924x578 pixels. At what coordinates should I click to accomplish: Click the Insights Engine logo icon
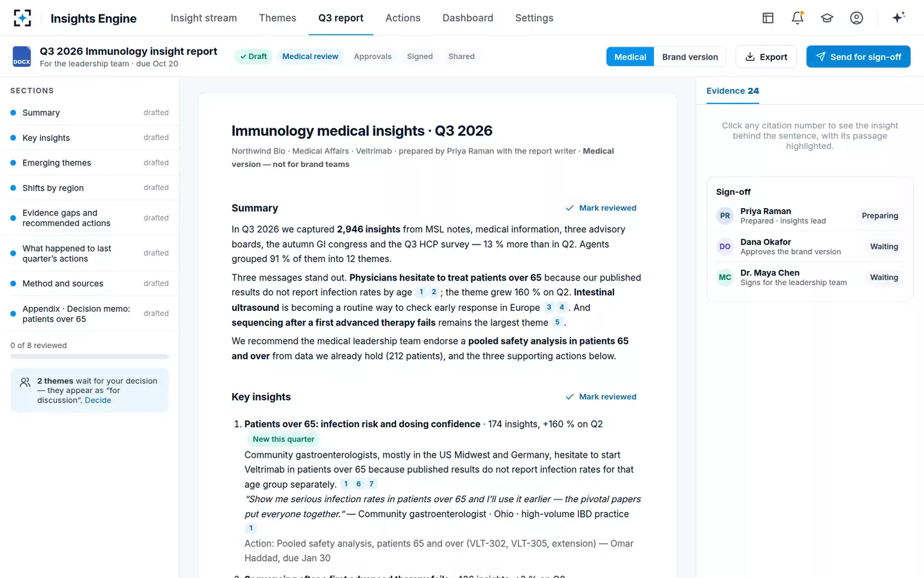[x=22, y=18]
